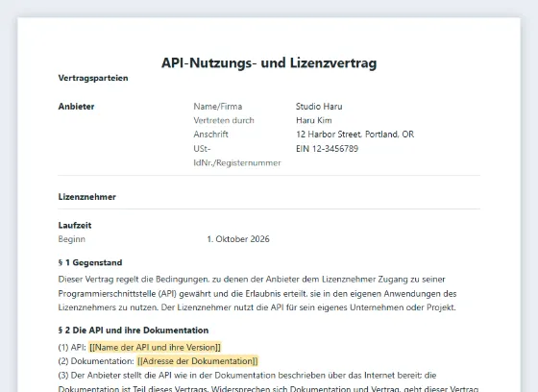This screenshot has height=392, width=538.
Task: Click the Vertreten durch label
Action: pyautogui.click(x=224, y=120)
